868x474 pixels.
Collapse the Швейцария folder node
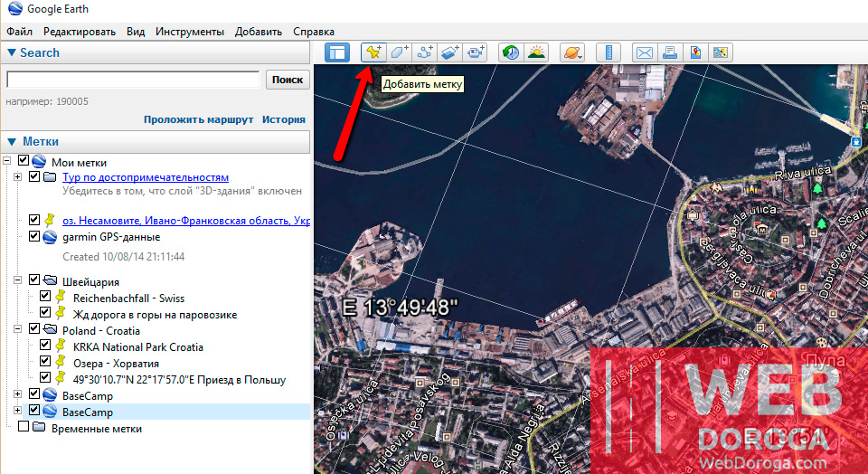point(18,280)
